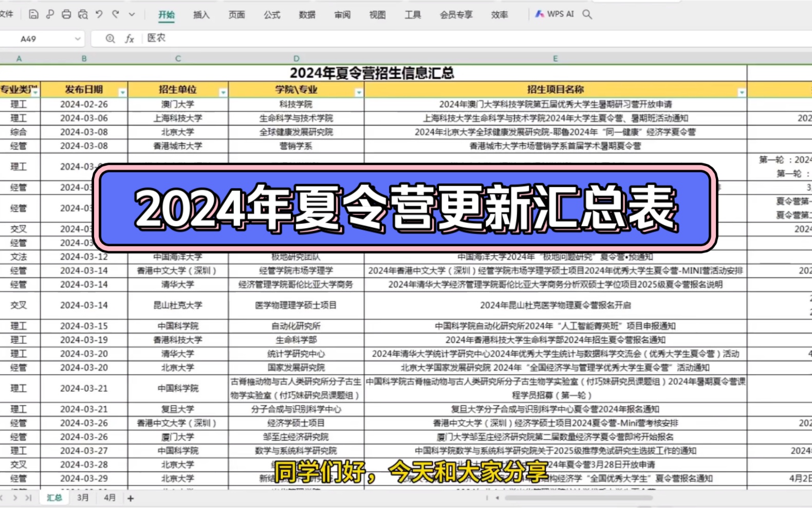Click the search magnifier icon
The width and height of the screenshot is (812, 508).
587,14
